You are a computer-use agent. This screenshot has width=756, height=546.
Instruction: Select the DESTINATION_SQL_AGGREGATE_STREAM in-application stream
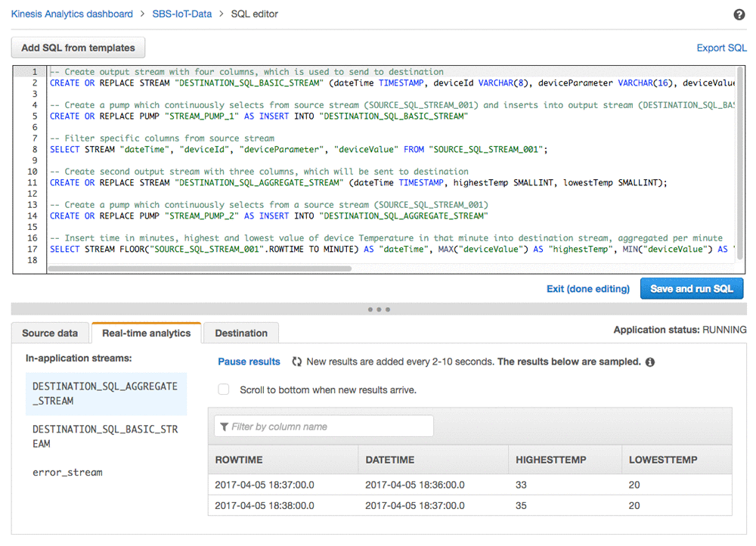click(x=106, y=393)
